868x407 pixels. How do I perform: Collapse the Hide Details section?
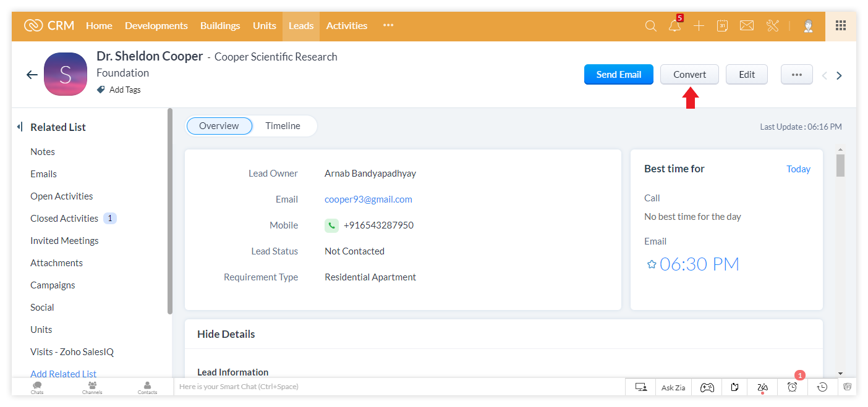(x=226, y=334)
